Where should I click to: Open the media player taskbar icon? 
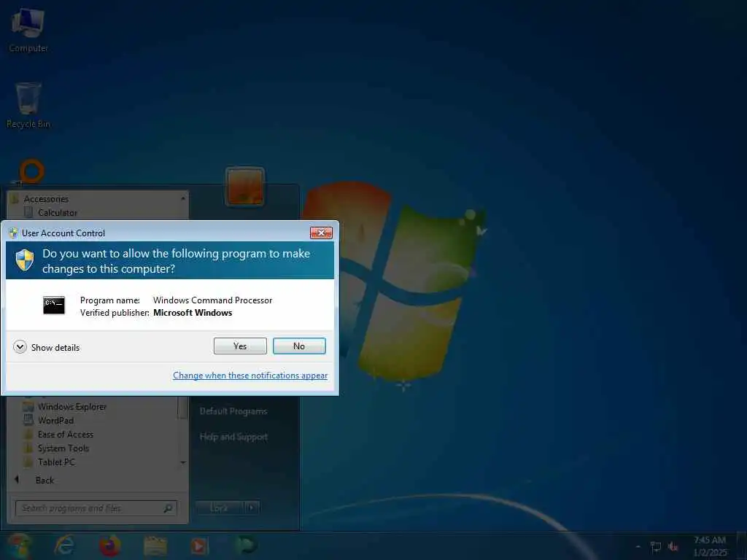point(199,545)
